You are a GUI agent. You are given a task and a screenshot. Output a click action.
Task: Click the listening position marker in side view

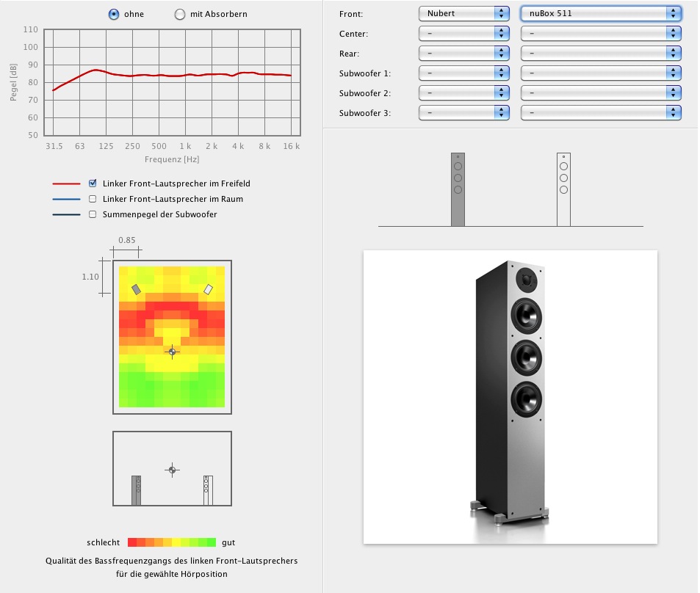(172, 470)
